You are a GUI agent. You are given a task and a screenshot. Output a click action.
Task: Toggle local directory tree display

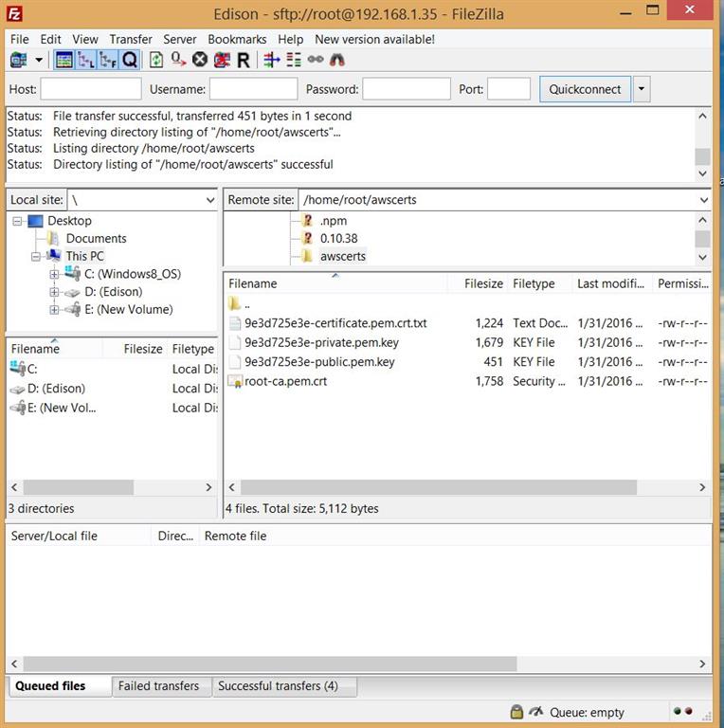pos(86,60)
